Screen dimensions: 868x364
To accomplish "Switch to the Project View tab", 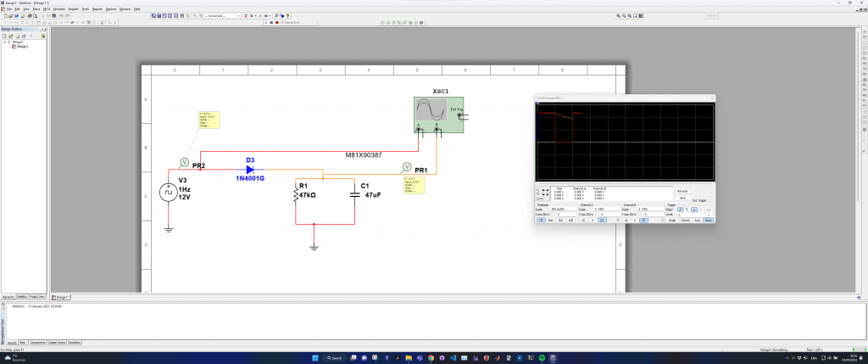I will click(x=37, y=296).
